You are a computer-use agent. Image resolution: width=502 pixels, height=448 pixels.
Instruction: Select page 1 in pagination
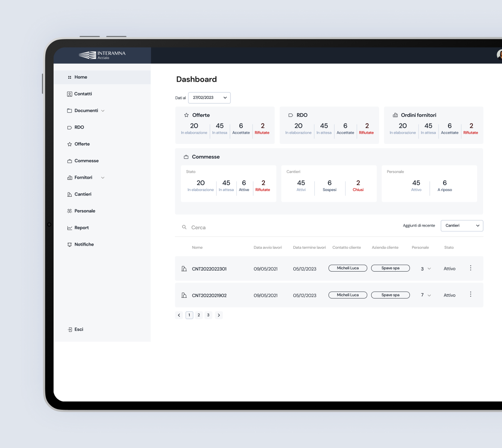[x=189, y=315]
